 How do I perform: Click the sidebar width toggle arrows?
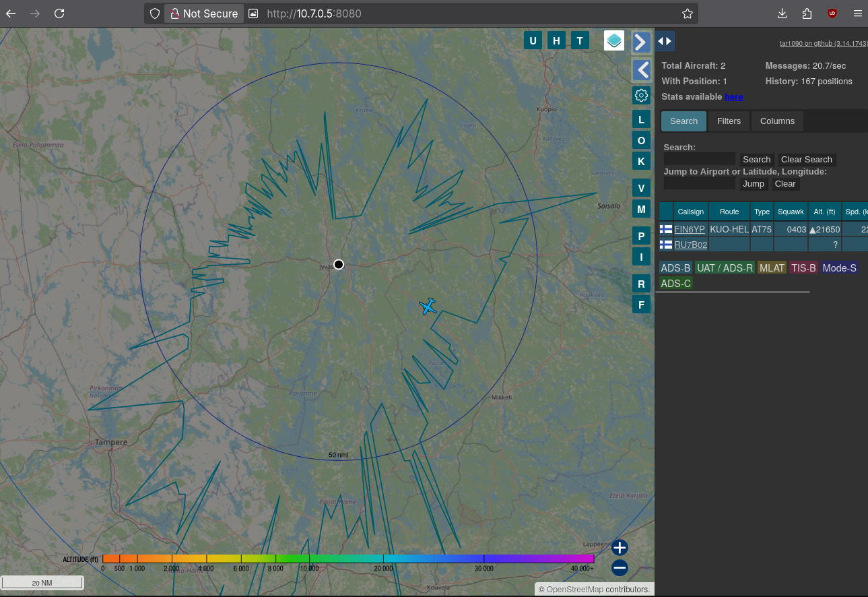[x=665, y=41]
